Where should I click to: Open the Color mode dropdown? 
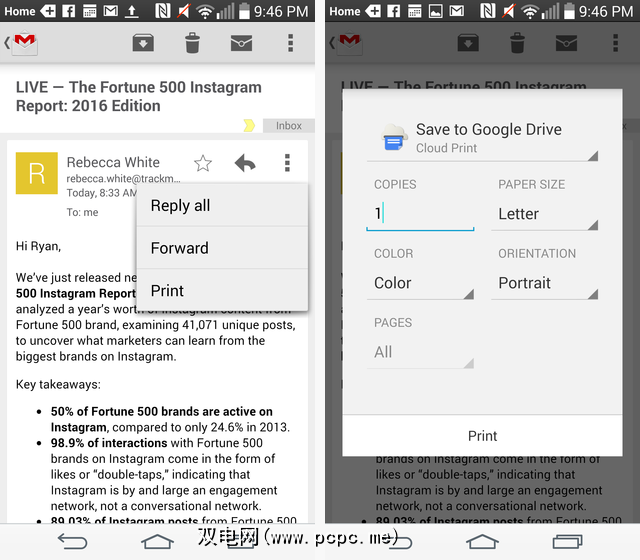(x=420, y=284)
